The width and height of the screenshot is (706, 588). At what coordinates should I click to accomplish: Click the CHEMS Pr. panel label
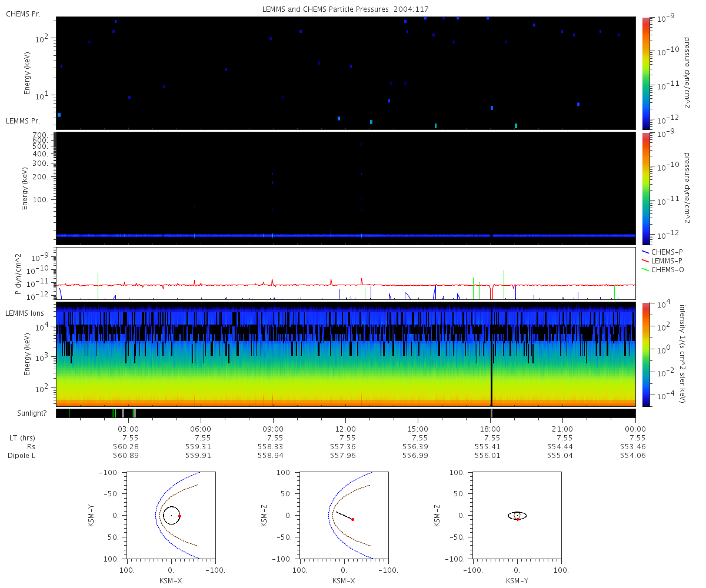[23, 14]
